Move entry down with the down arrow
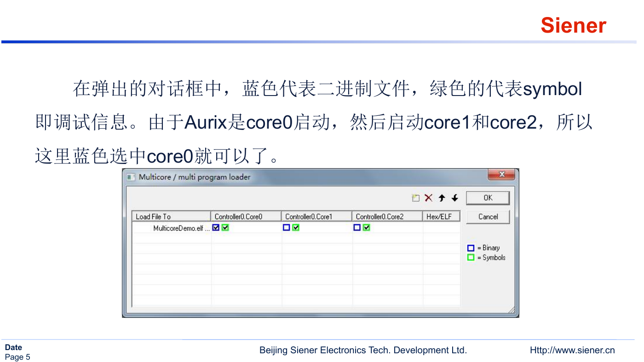644x362 pixels. pyautogui.click(x=455, y=198)
